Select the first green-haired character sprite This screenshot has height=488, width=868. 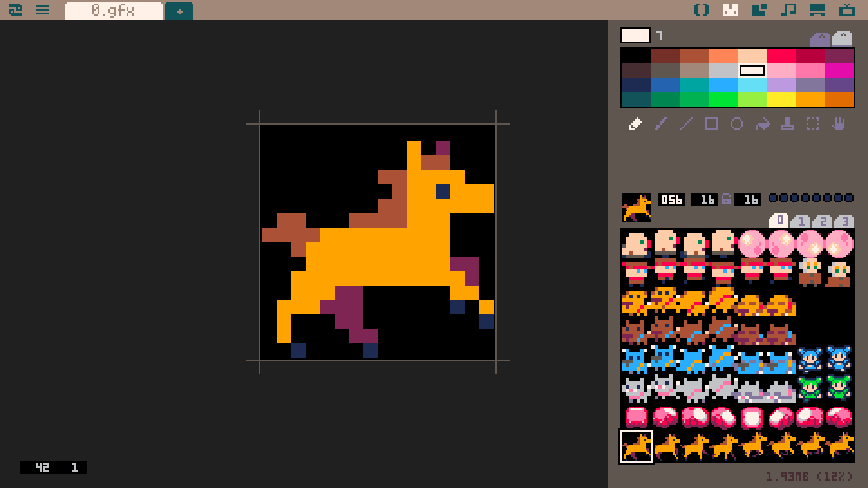[810, 389]
